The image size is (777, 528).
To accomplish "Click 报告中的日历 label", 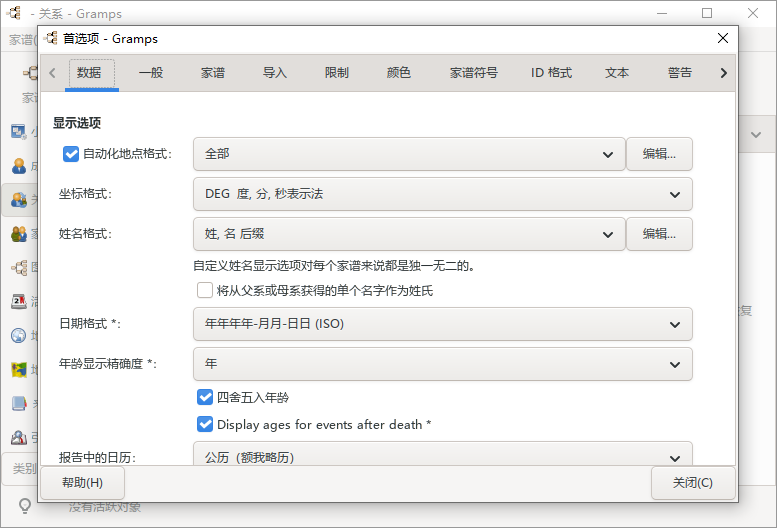I will 97,457.
